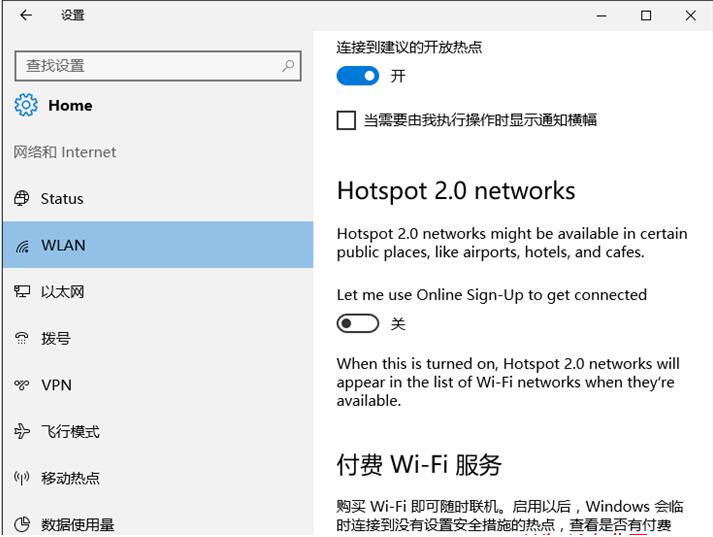Click the 开 label beside the toggle
The height and width of the screenshot is (537, 713).
coord(398,76)
